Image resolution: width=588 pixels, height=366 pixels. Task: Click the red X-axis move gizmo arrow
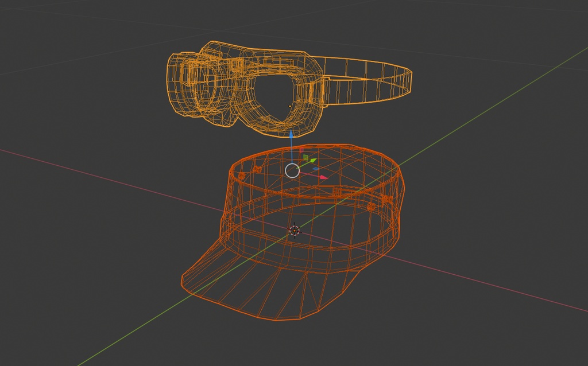pos(324,177)
